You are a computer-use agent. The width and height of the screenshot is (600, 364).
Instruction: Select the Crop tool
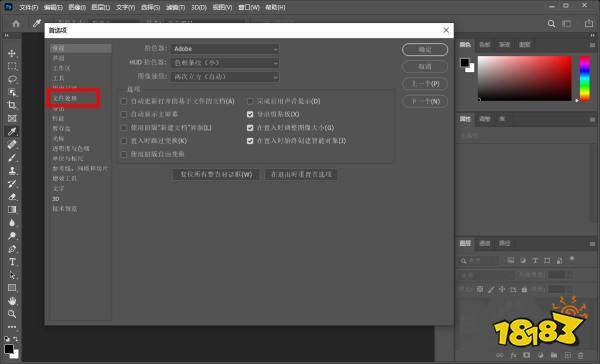click(x=12, y=105)
